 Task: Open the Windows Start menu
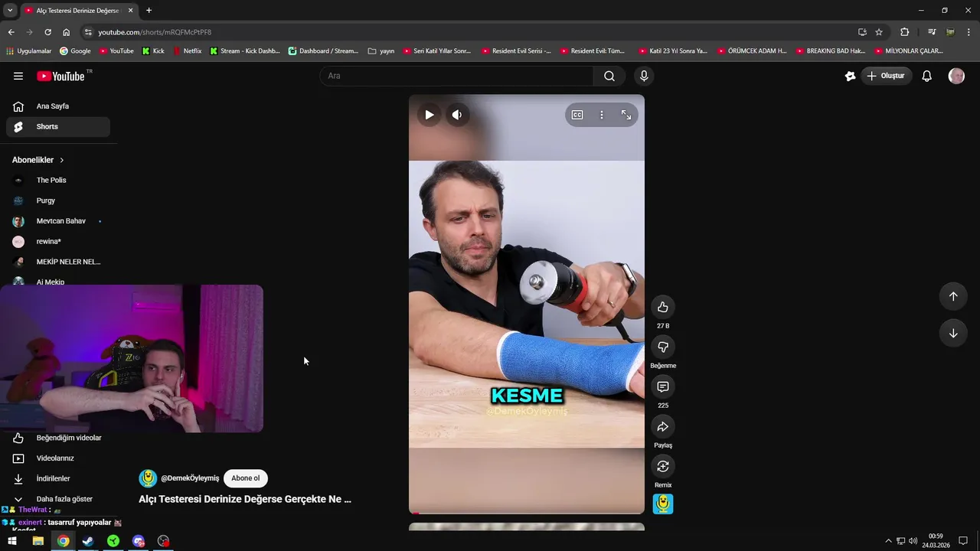point(12,541)
